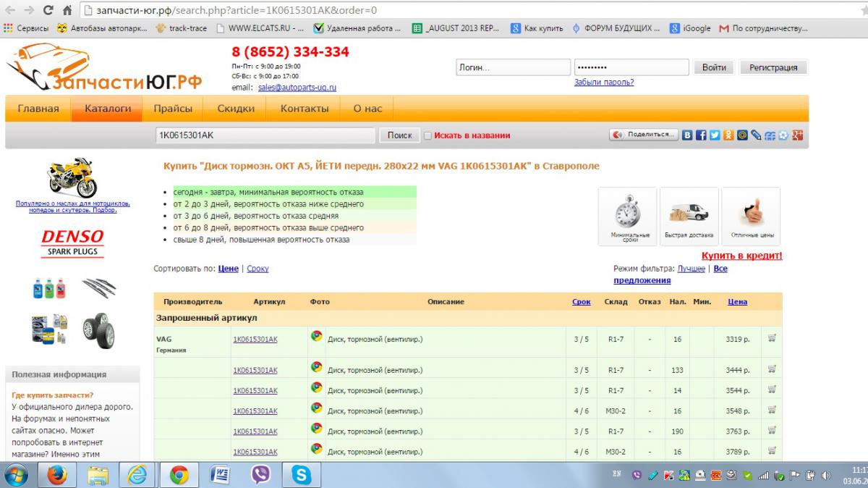Sort results by Цене link
The height and width of the screenshot is (488, 868).
coord(228,269)
